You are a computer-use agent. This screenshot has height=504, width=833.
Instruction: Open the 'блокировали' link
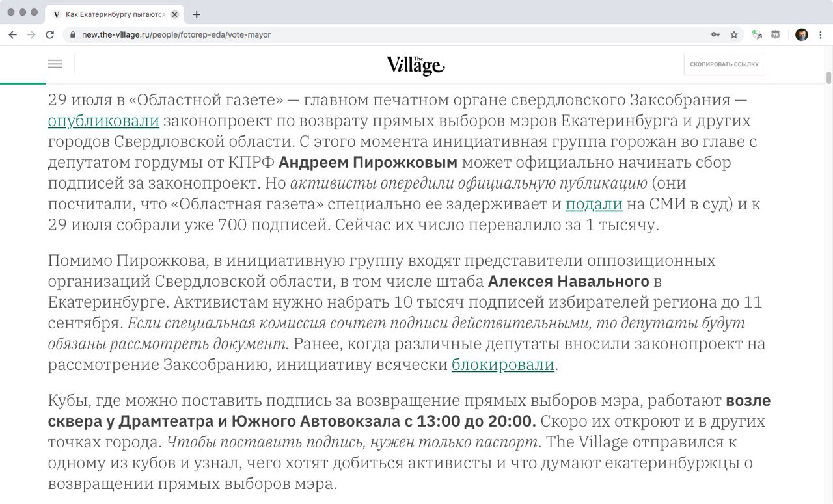click(x=503, y=365)
